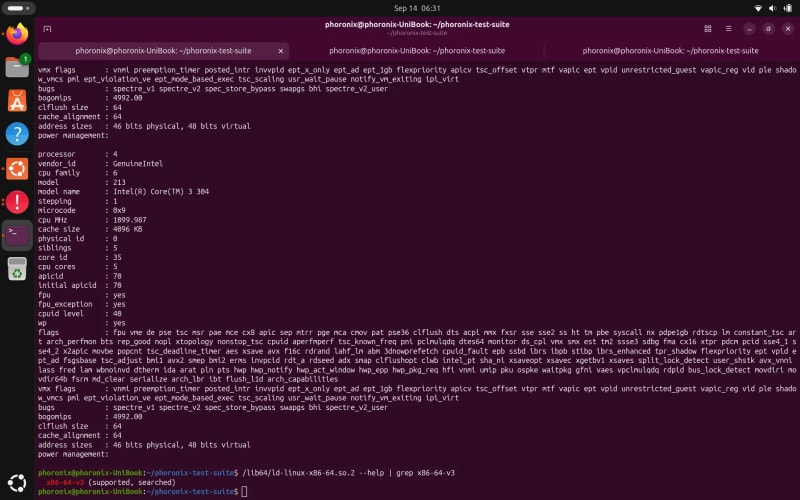Click the Terminal icon in the dock
This screenshot has width=800, height=500.
click(17, 235)
